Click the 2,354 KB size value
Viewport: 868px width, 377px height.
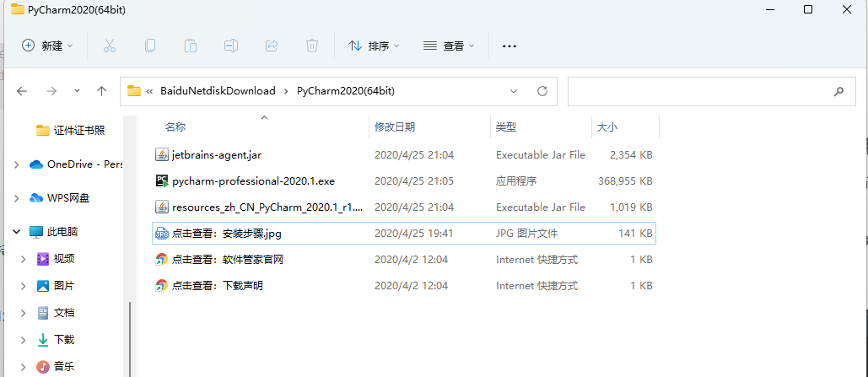pos(631,155)
